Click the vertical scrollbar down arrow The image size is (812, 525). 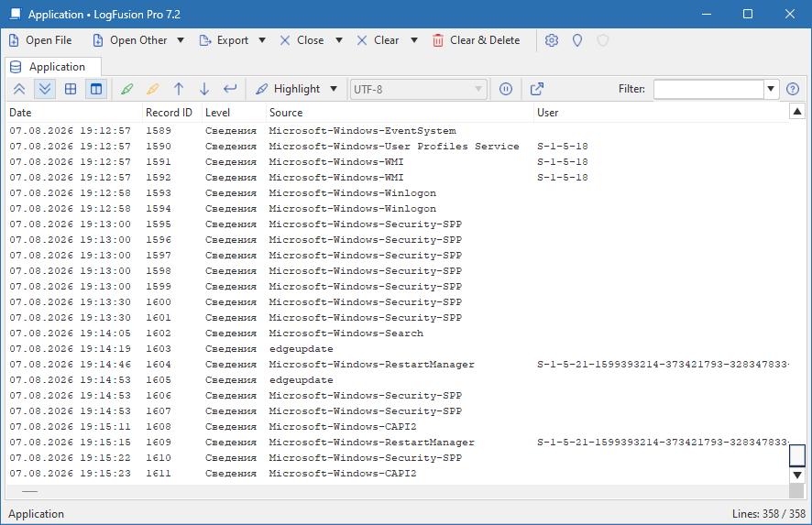click(x=797, y=476)
